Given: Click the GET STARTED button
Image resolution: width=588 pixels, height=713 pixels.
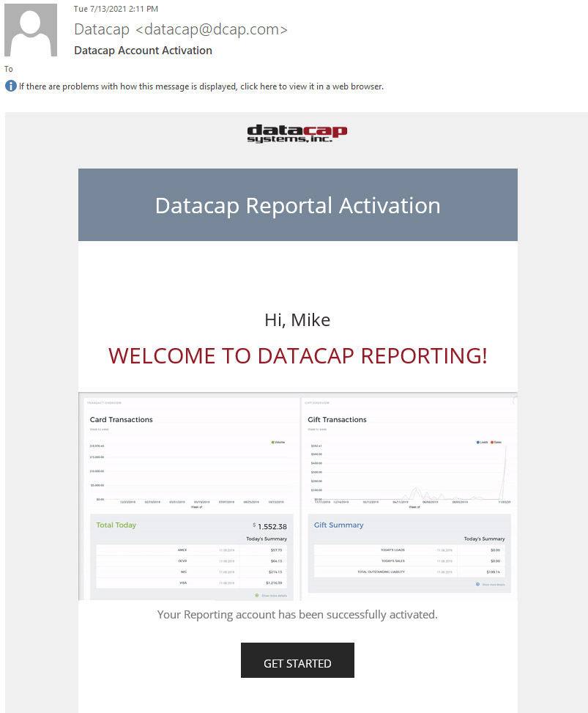Looking at the screenshot, I should point(297,660).
